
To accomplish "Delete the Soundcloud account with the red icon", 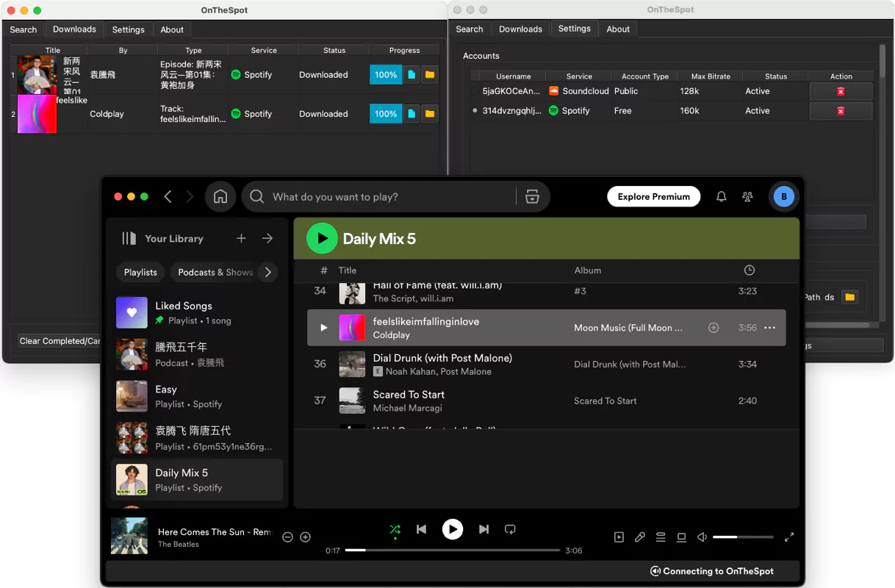I will click(x=841, y=91).
